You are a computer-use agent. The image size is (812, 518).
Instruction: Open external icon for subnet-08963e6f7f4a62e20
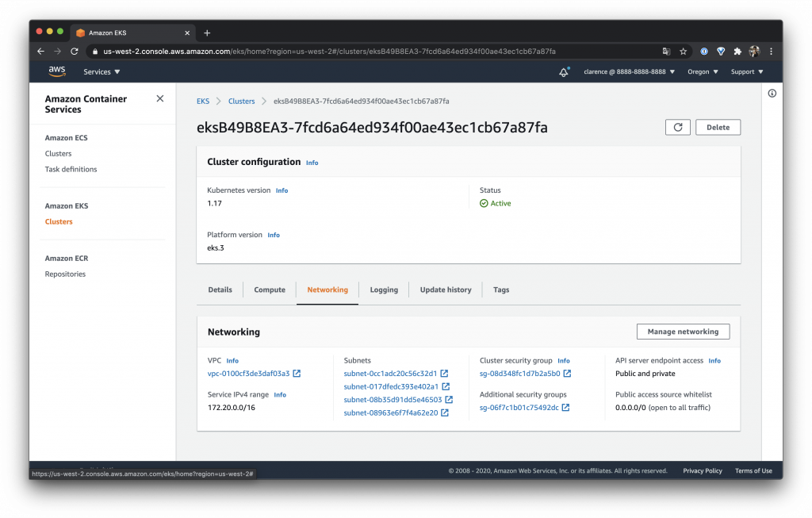point(445,412)
